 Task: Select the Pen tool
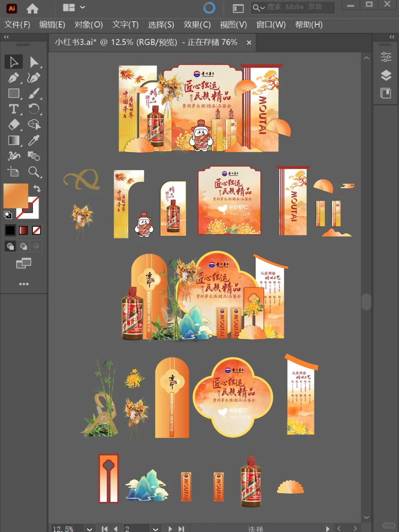(x=14, y=78)
